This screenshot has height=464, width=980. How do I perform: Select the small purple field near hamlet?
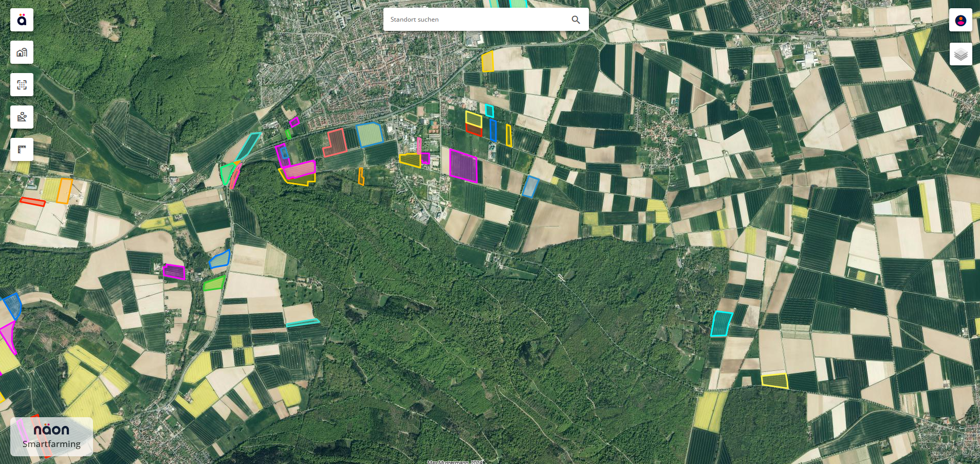tap(174, 271)
